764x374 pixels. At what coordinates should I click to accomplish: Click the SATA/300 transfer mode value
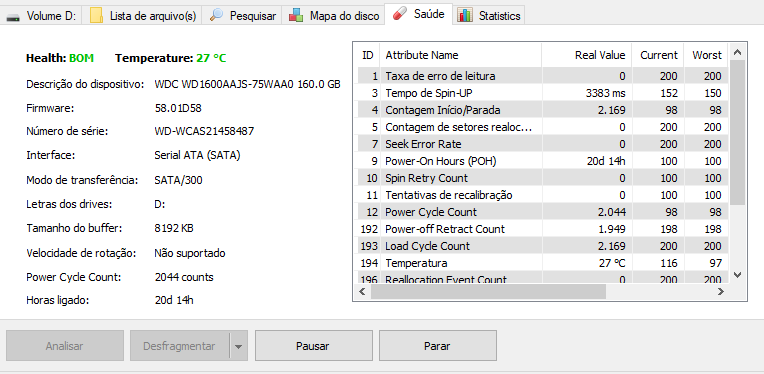pyautogui.click(x=178, y=180)
